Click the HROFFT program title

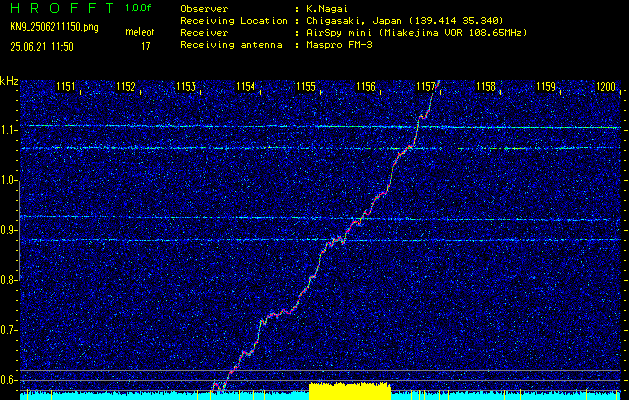[63, 8]
